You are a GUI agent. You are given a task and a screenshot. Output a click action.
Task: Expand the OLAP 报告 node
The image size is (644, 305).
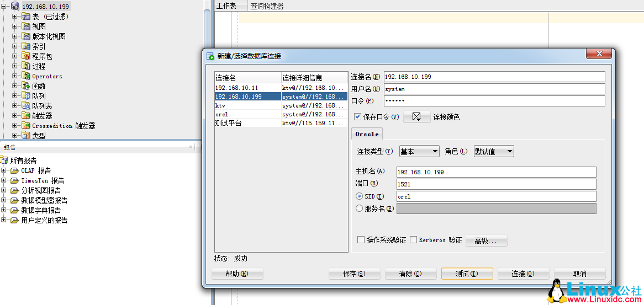[x=4, y=170]
